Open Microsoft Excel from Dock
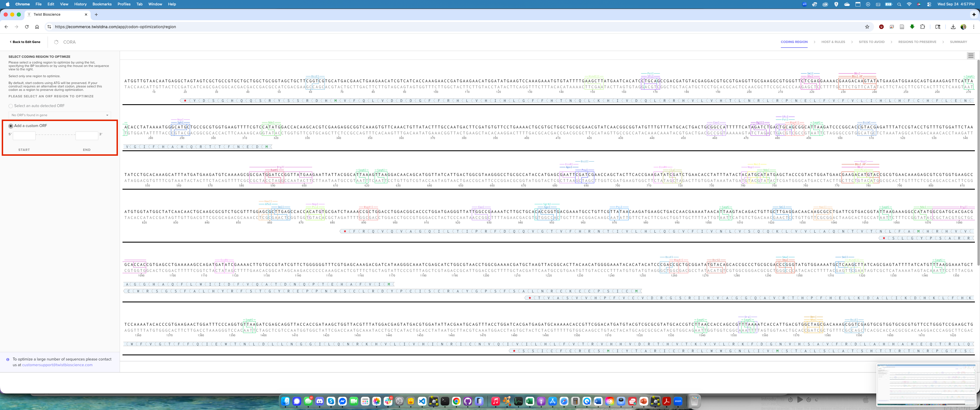The width and height of the screenshot is (980, 410). 530,401
